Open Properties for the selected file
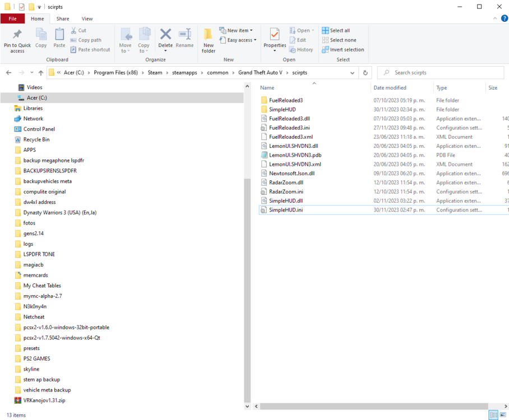Screen dimensions: 509x420 tap(274, 39)
